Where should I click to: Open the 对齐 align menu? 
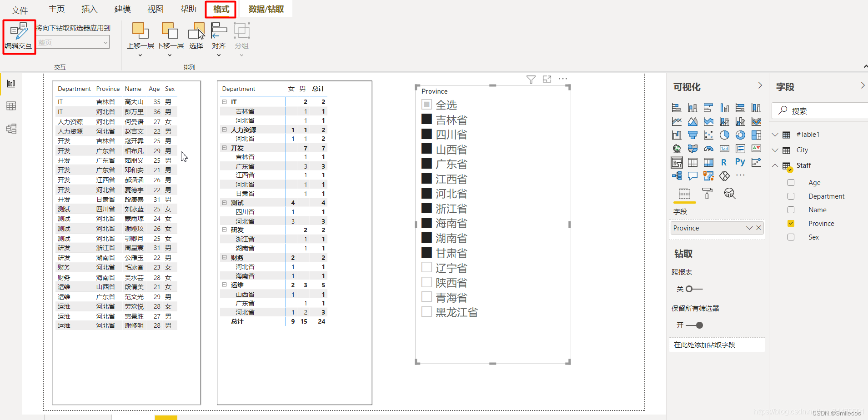219,40
